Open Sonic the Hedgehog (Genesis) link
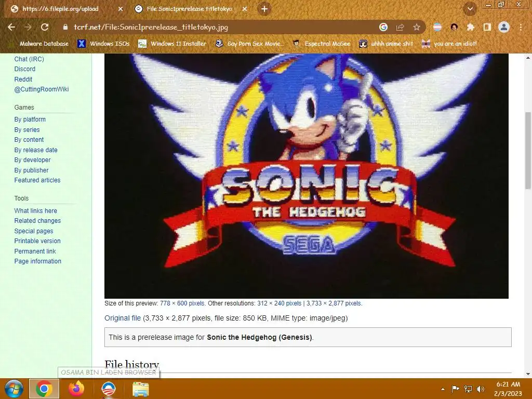This screenshot has height=399, width=532. (259, 337)
